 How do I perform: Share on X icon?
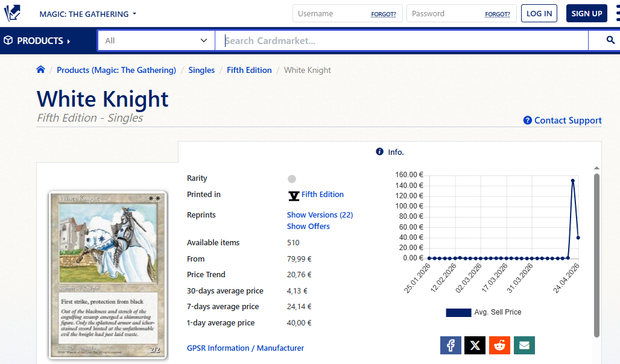point(475,345)
